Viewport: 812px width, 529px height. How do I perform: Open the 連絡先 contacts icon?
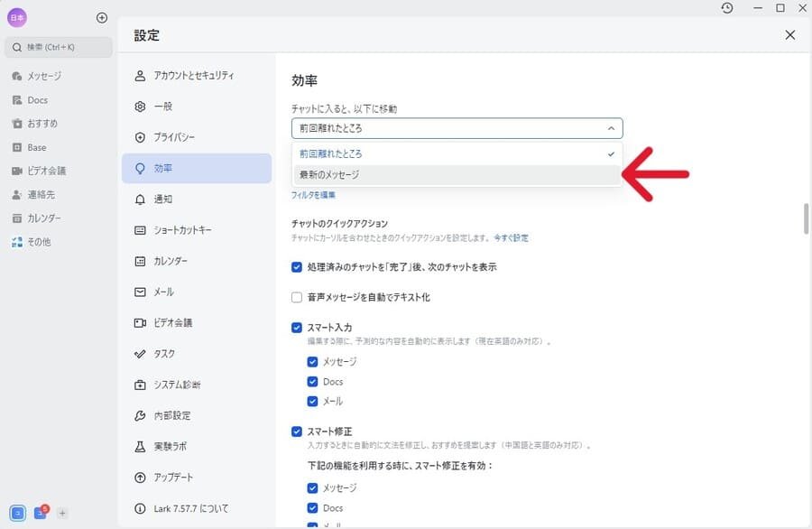pyautogui.click(x=36, y=194)
